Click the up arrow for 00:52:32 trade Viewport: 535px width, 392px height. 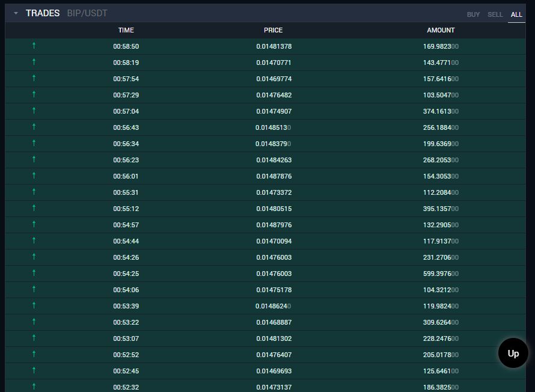point(34,387)
